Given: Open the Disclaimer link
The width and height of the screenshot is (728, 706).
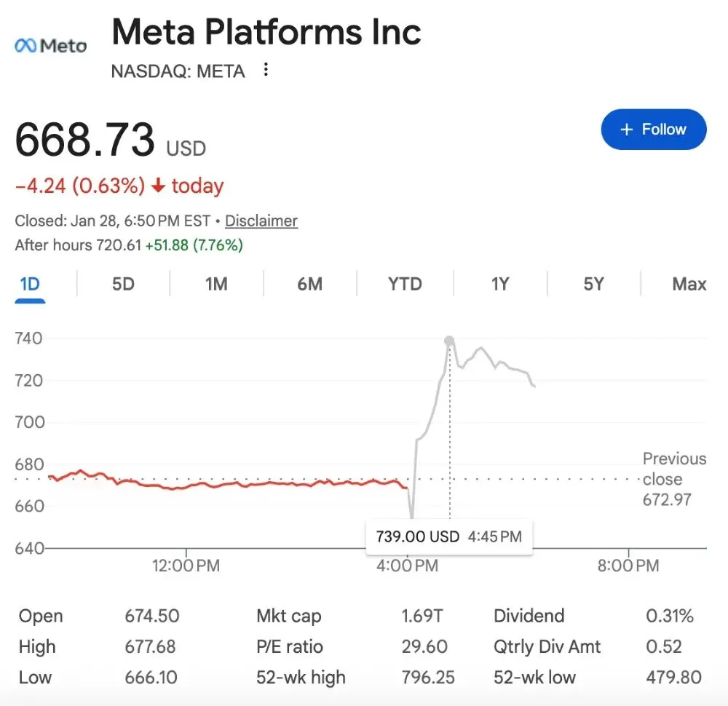Looking at the screenshot, I should point(261,221).
